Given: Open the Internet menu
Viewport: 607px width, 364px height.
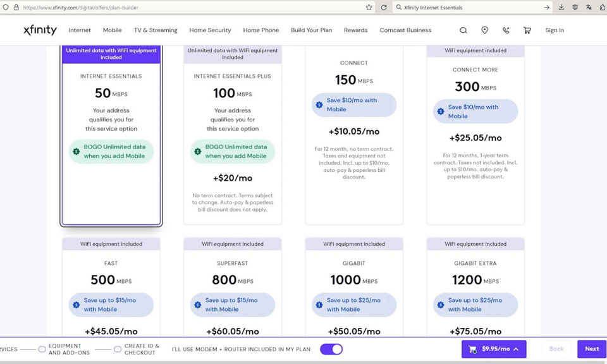Looking at the screenshot, I should click(x=80, y=30).
